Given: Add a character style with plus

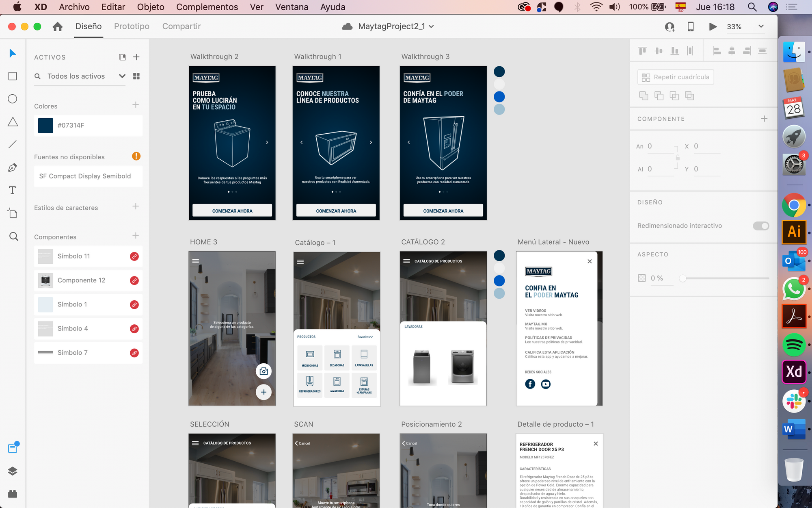Looking at the screenshot, I should tap(136, 206).
